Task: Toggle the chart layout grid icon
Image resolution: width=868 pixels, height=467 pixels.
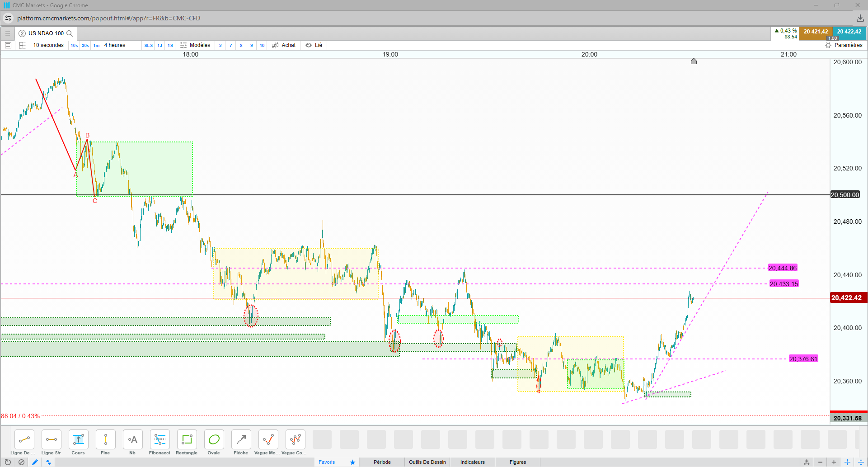Action: tap(23, 45)
